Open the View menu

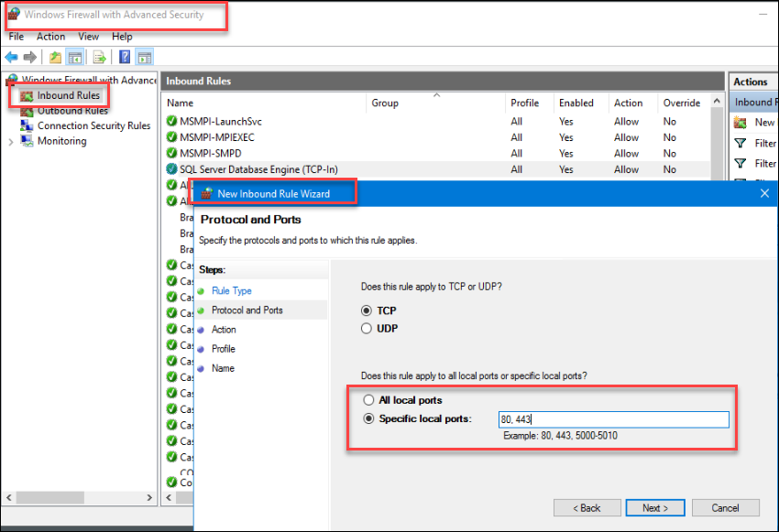click(x=88, y=37)
